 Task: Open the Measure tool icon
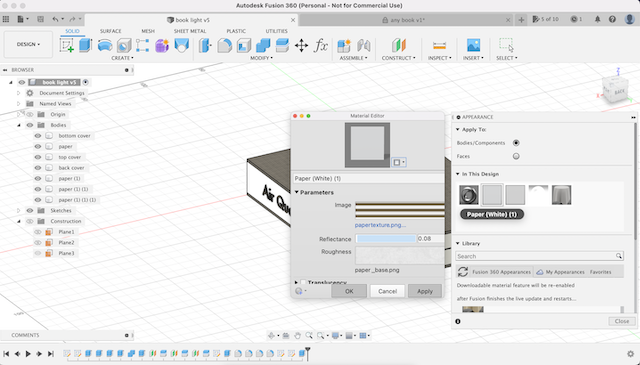coord(439,45)
